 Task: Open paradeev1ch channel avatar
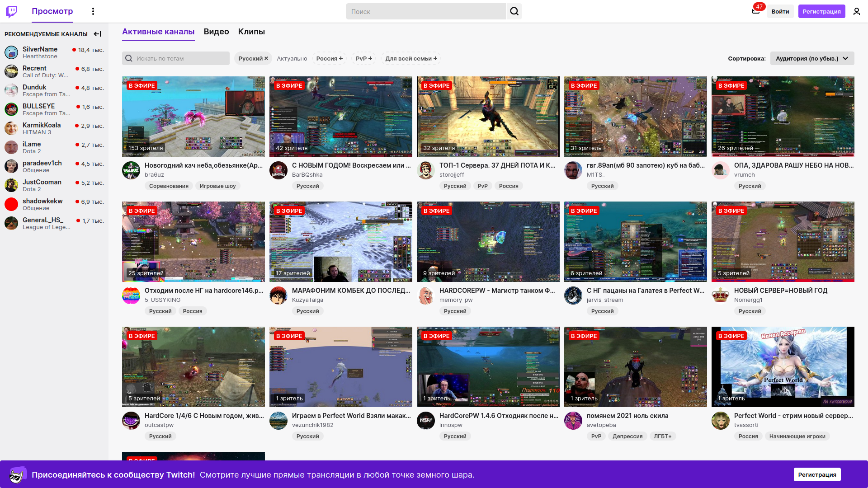[x=11, y=166]
